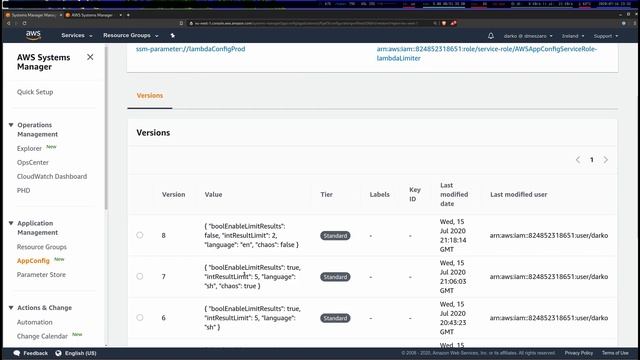Image resolution: width=640 pixels, height=360 pixels.
Task: Open Resource Groups in sidebar
Action: pos(42,247)
